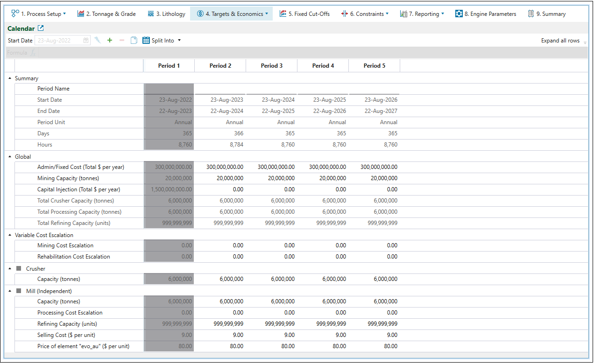Collapse the Variable Cost Escalation section

pos(10,235)
